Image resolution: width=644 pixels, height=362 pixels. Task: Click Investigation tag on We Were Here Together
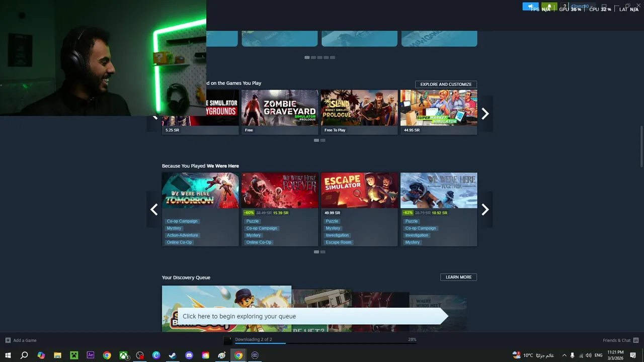417,235
